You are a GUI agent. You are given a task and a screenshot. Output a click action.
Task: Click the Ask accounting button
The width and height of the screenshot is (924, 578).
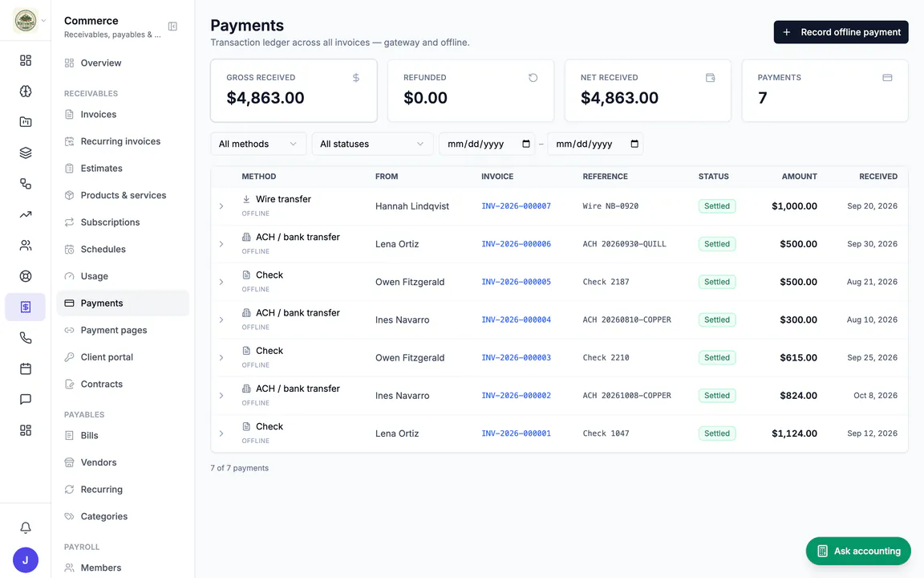pyautogui.click(x=858, y=551)
